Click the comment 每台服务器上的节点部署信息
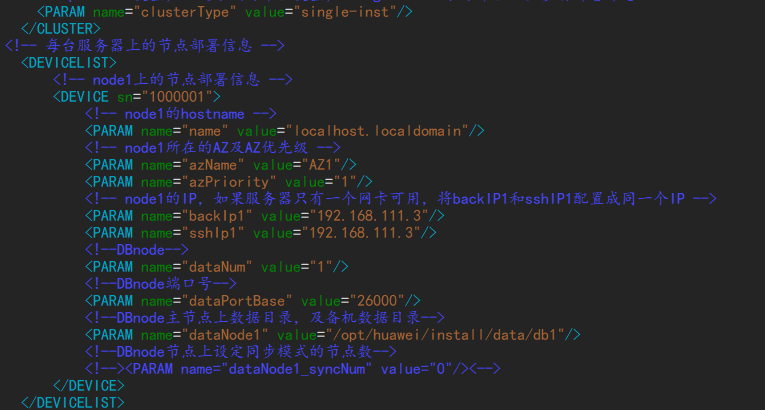Viewport: 765px width, 410px height. click(x=145, y=45)
